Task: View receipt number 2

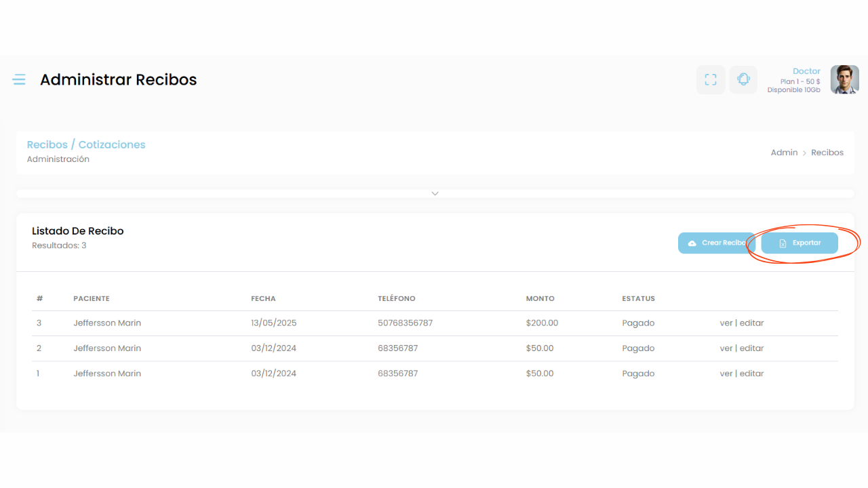Action: tap(726, 348)
